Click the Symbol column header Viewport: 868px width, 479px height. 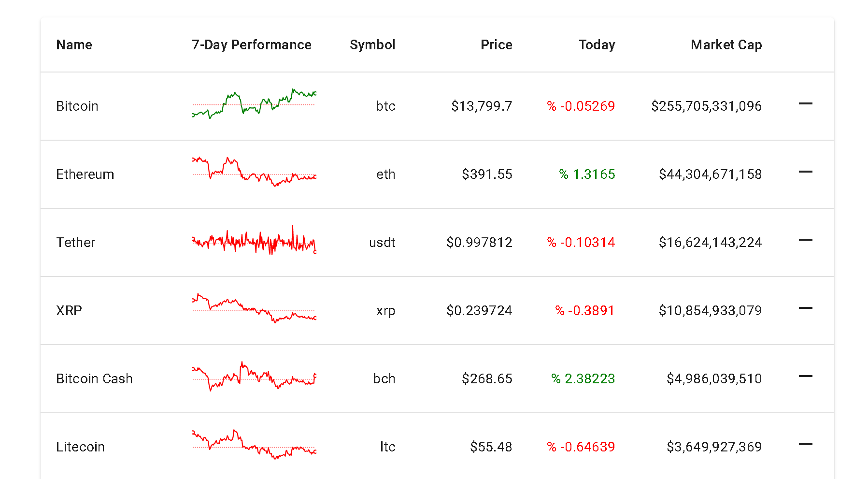pyautogui.click(x=372, y=45)
